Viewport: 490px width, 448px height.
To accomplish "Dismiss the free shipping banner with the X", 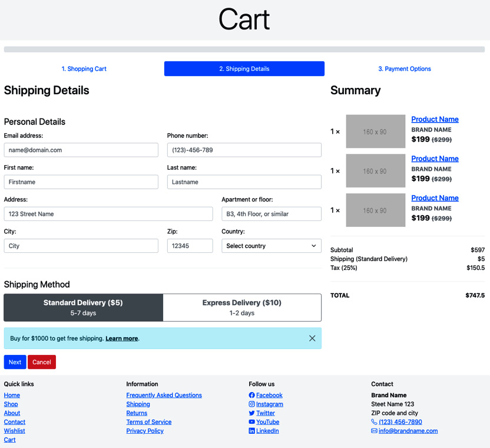I will (x=312, y=338).
